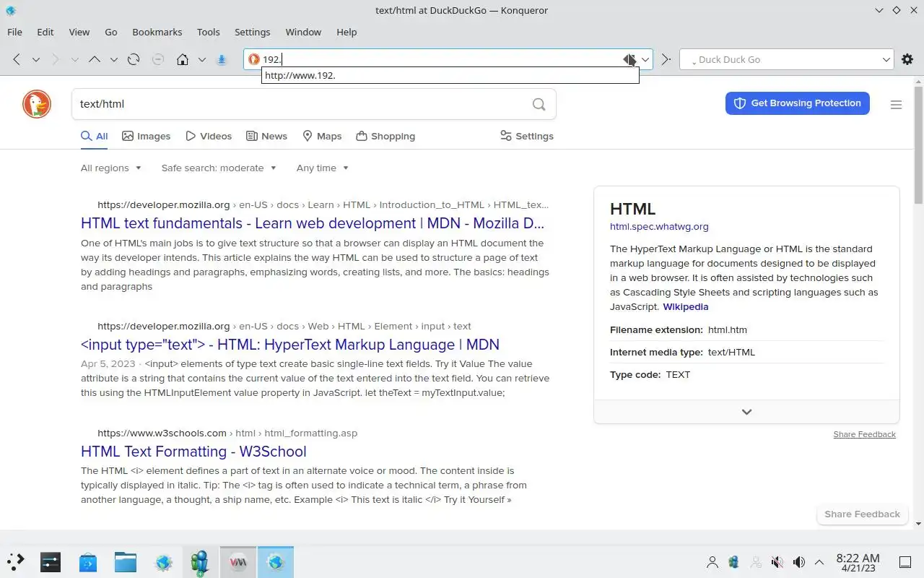Open the Window menu
The image size is (924, 578).
coord(303,32)
